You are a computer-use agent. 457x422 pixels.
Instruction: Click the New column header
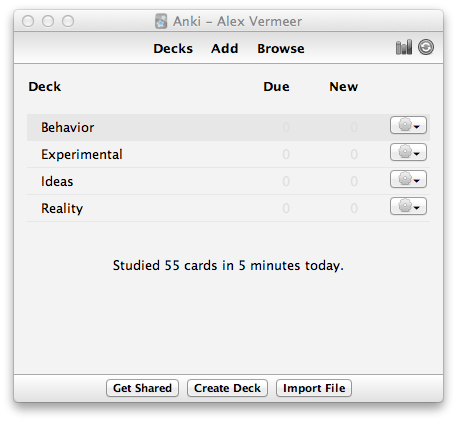tap(344, 87)
